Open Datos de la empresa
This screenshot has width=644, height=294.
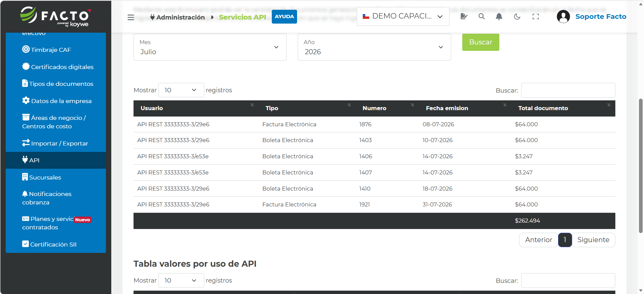[57, 101]
